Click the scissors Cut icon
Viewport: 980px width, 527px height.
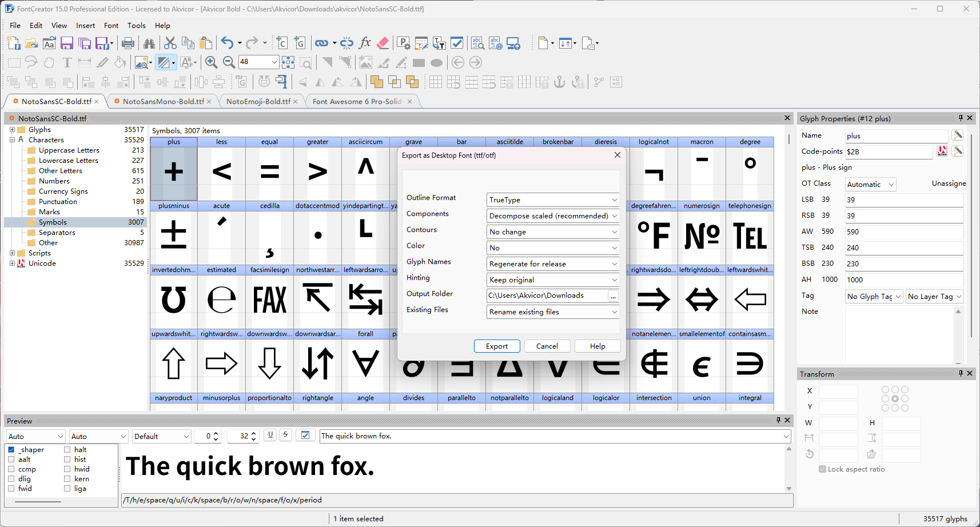[x=170, y=43]
